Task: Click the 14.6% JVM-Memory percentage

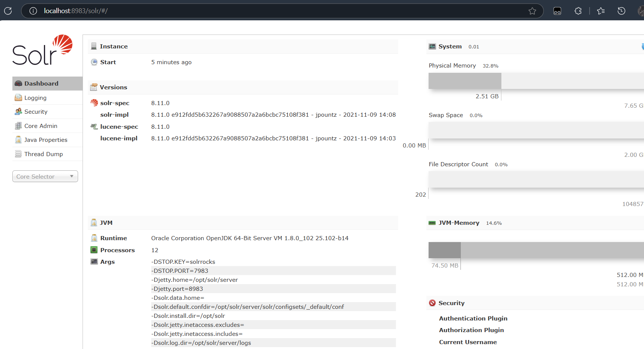Action: coord(494,223)
